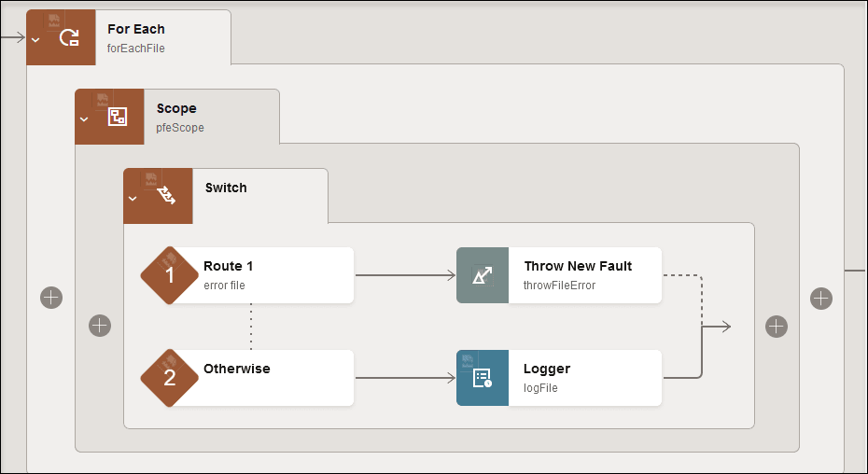The height and width of the screenshot is (474, 868).
Task: Collapse the Switch block
Action: [133, 198]
